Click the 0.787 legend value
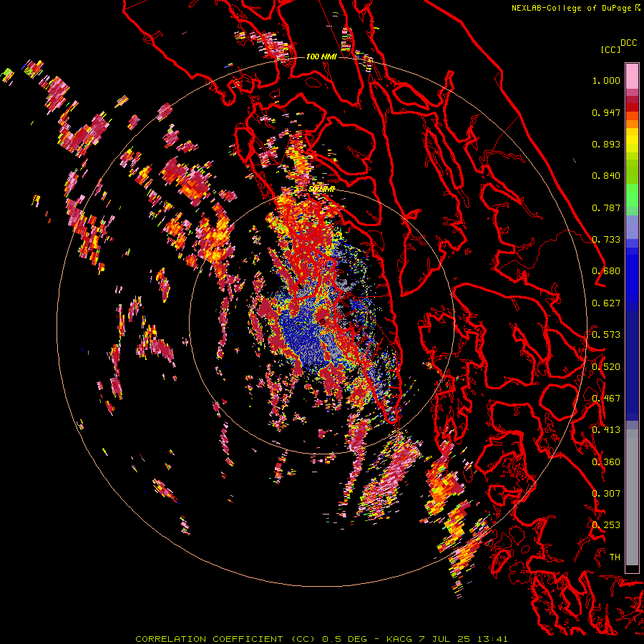 coord(606,208)
